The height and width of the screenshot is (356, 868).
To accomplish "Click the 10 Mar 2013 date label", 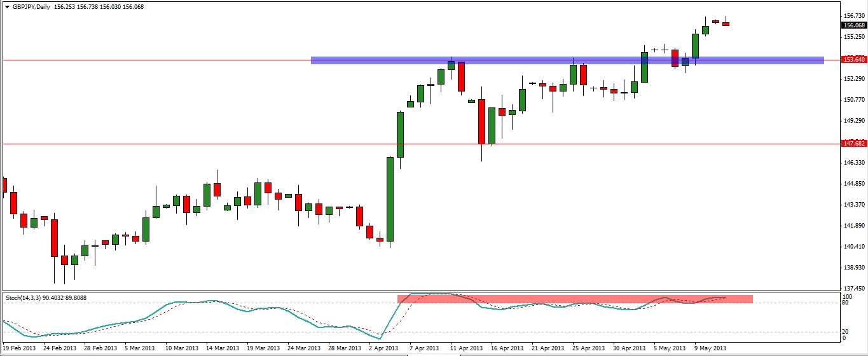I will pyautogui.click(x=181, y=348).
